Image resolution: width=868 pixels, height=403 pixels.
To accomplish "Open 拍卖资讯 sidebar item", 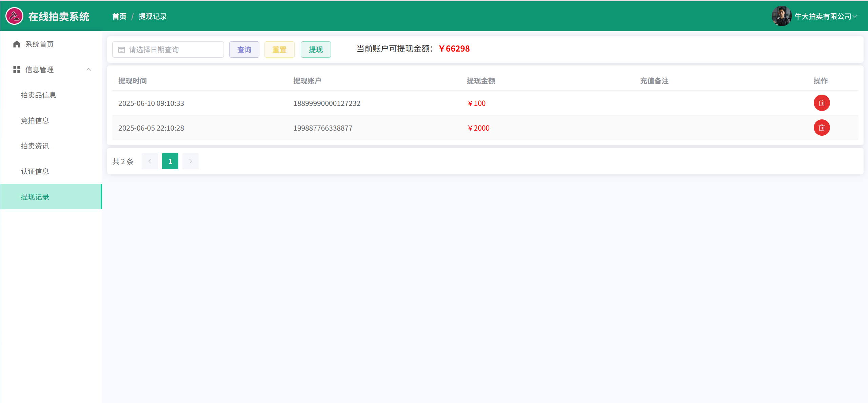I will [x=35, y=146].
